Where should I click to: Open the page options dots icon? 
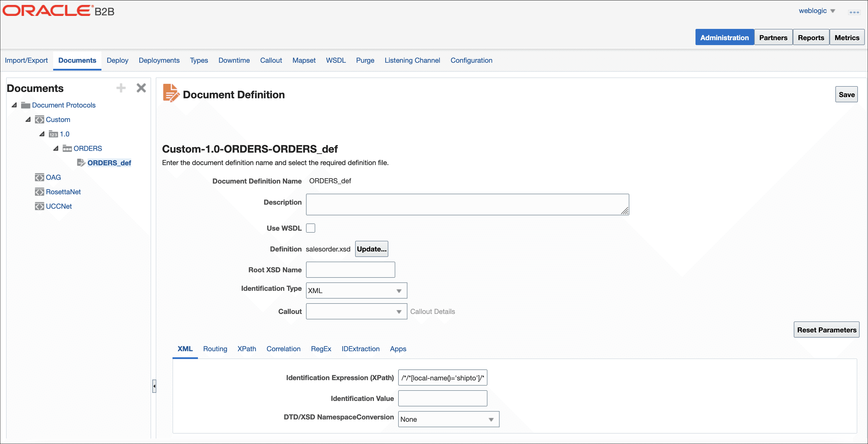tap(854, 12)
